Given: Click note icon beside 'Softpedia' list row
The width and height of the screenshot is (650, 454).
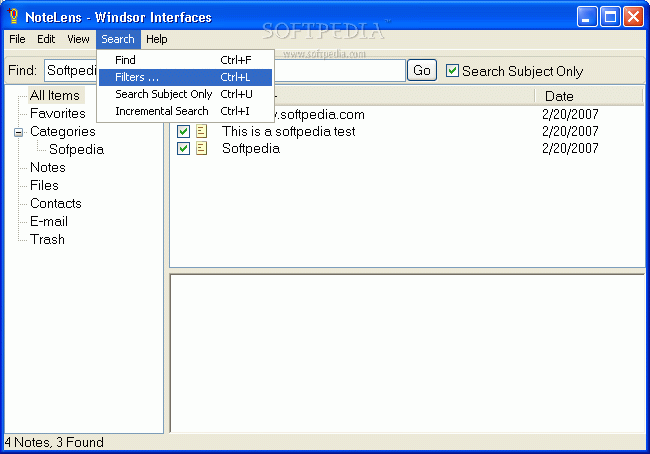Looking at the screenshot, I should click(201, 148).
